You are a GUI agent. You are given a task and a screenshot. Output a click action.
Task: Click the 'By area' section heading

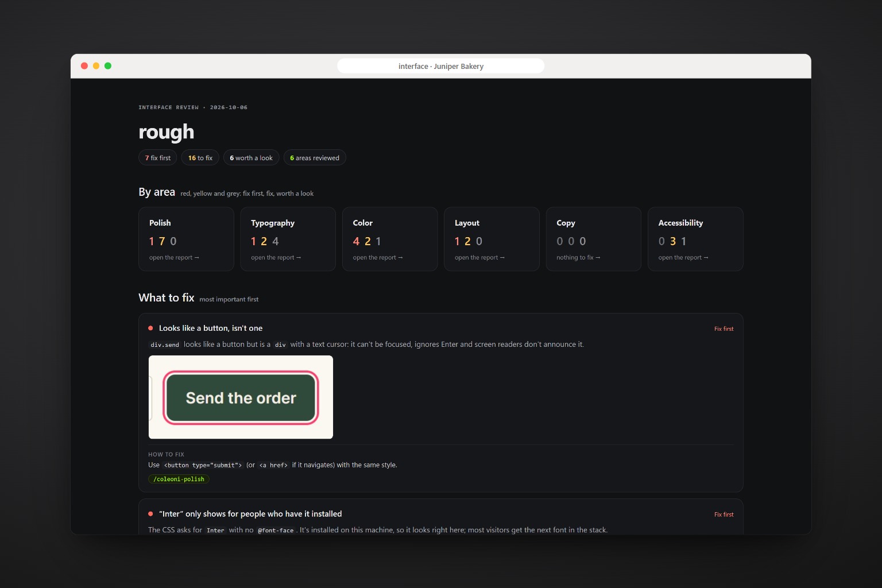click(157, 192)
